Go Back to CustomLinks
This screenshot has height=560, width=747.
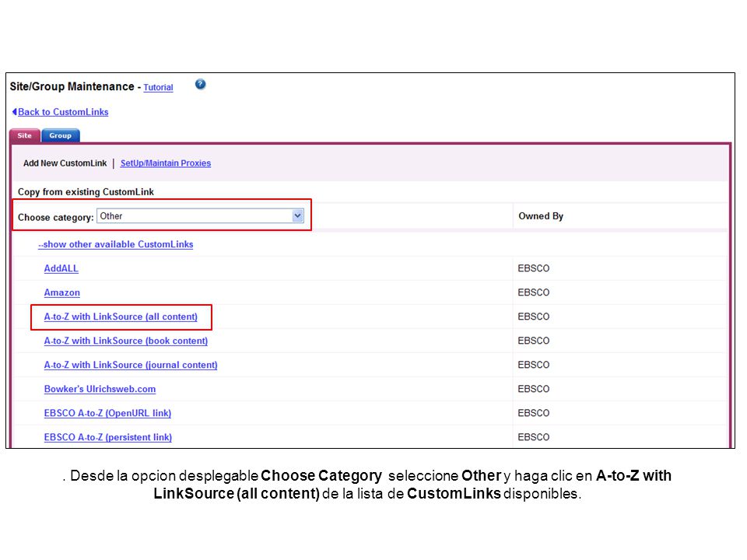click(63, 112)
